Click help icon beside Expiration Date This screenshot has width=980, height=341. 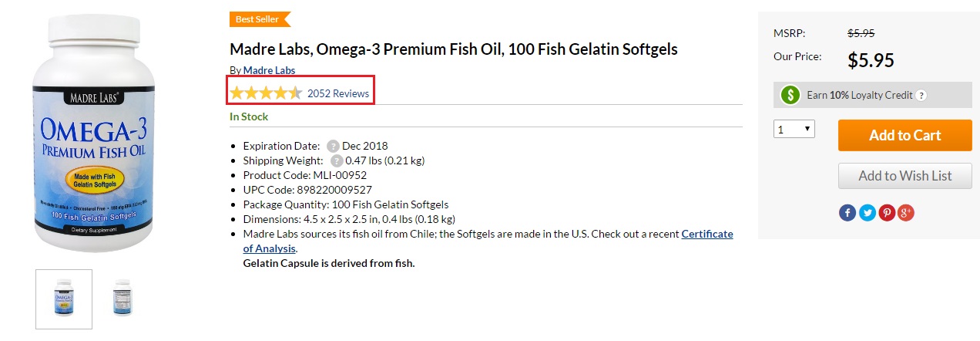(x=333, y=146)
